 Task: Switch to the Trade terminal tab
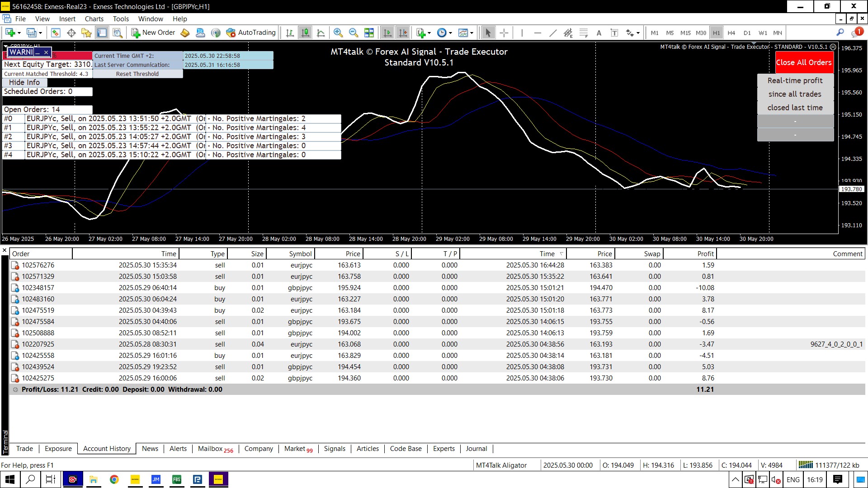(x=24, y=449)
